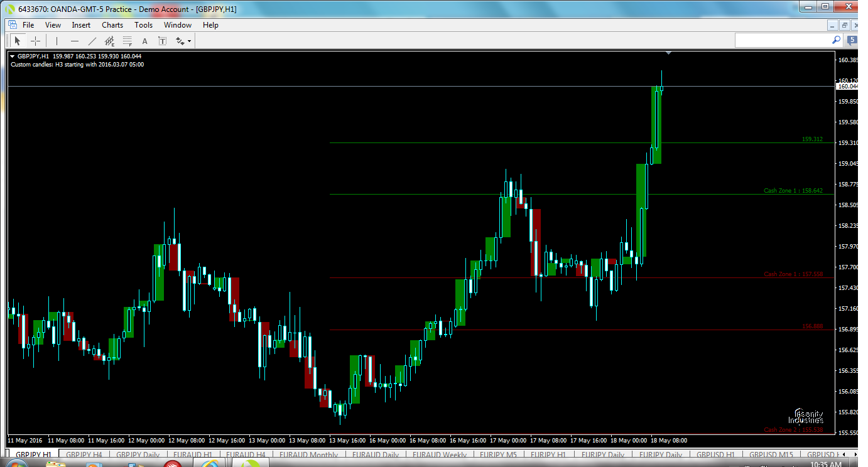868x467 pixels.
Task: Click the 158.775 price scale value
Action: click(x=848, y=185)
